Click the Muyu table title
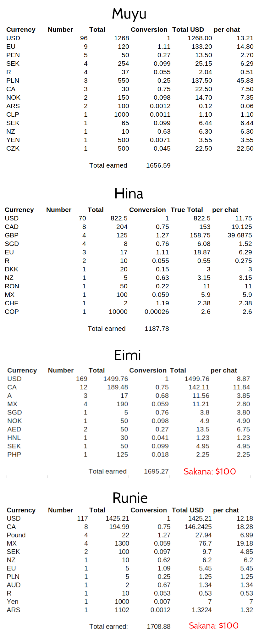This screenshot has width=259, height=644. coord(129,14)
